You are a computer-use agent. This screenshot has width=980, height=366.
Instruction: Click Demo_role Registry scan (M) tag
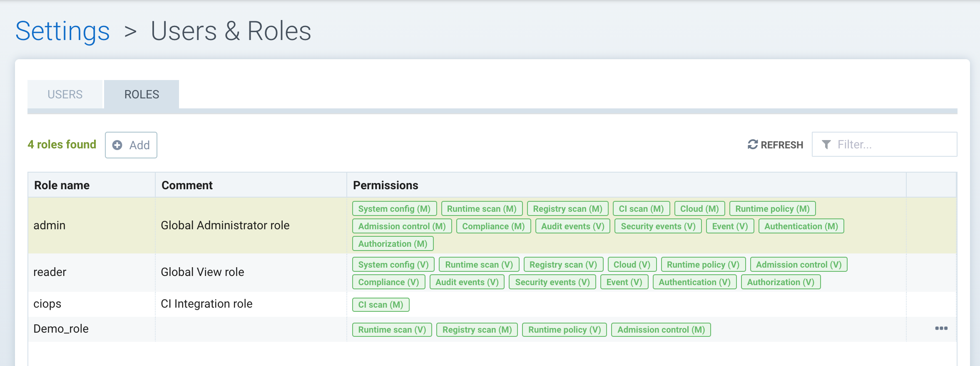coord(477,330)
